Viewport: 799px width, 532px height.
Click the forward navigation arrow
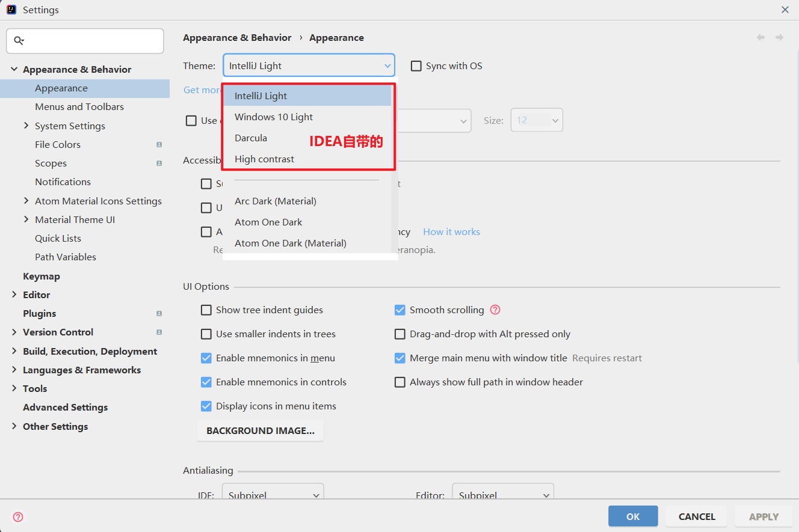pos(779,37)
